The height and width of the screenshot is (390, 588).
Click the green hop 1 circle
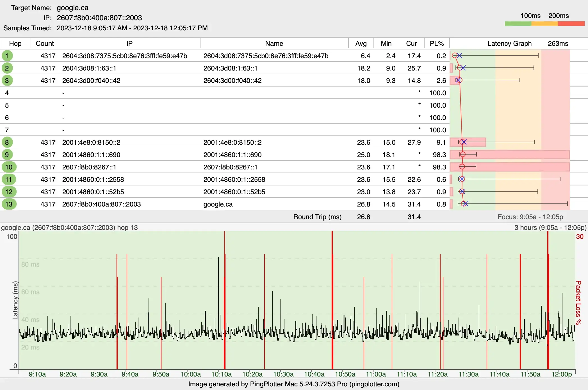pos(7,56)
